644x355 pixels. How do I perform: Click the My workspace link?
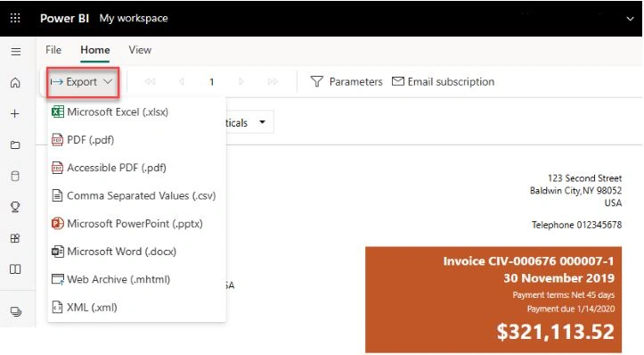pyautogui.click(x=134, y=18)
